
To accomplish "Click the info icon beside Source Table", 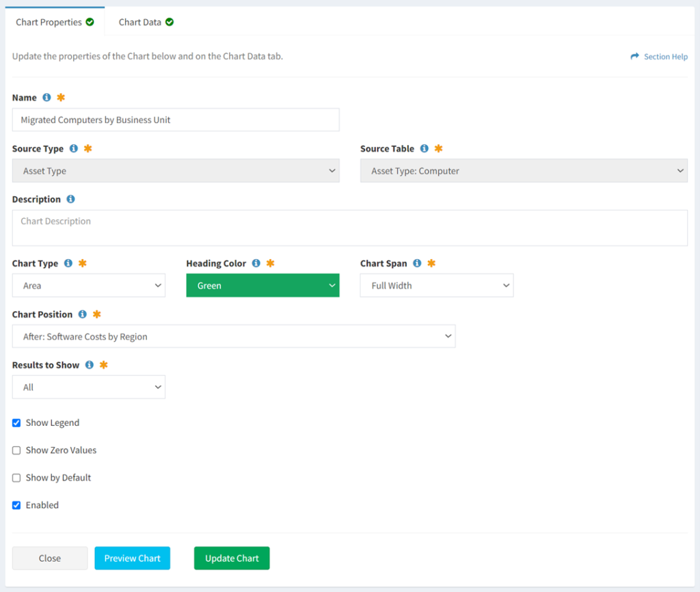I will [425, 148].
